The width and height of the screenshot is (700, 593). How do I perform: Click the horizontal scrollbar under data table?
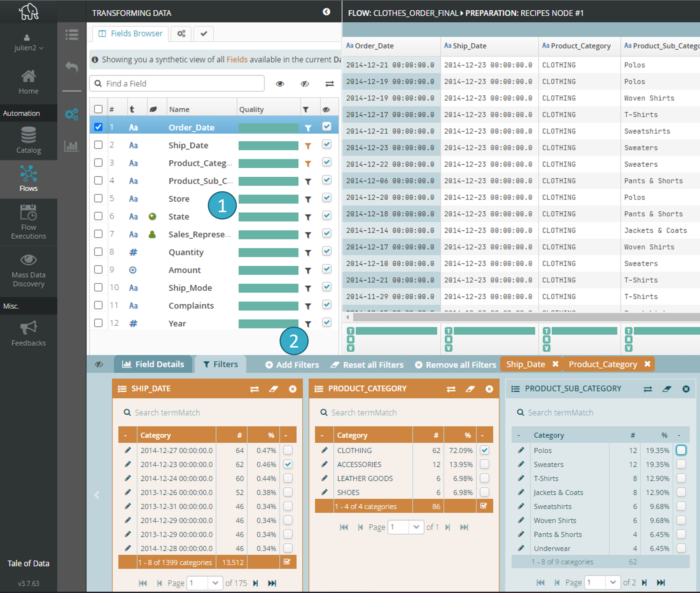click(526, 317)
